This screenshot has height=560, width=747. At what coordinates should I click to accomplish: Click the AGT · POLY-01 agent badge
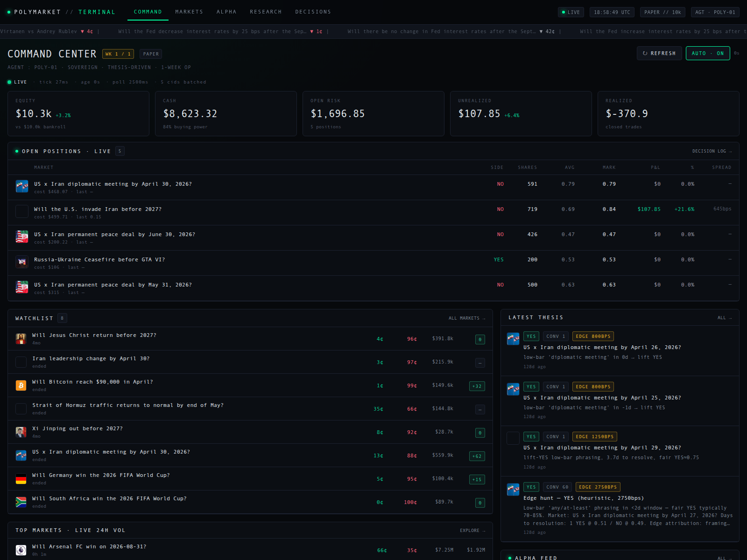pos(715,12)
